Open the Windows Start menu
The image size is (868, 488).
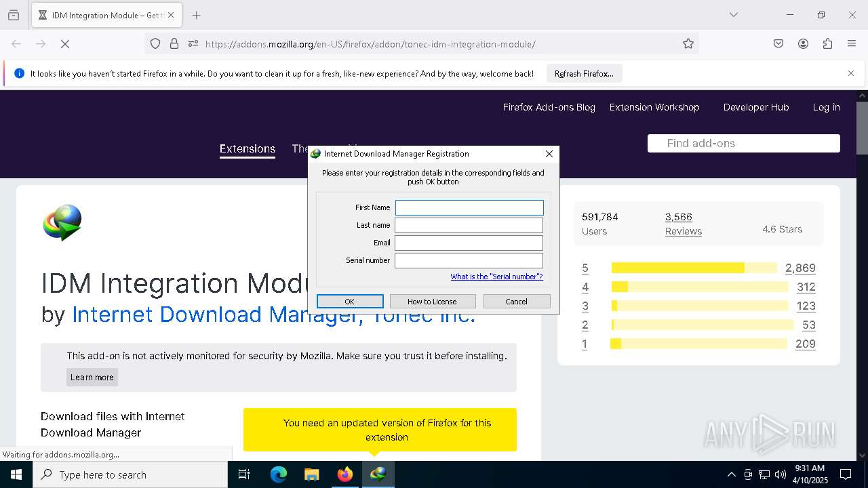pyautogui.click(x=16, y=474)
